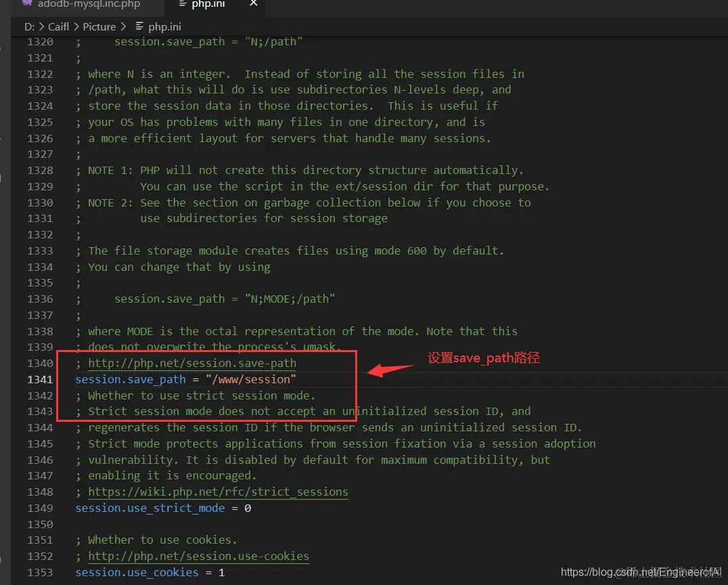728x585 pixels.
Task: Click the "N;/path" text on line 1320
Action: 273,42
